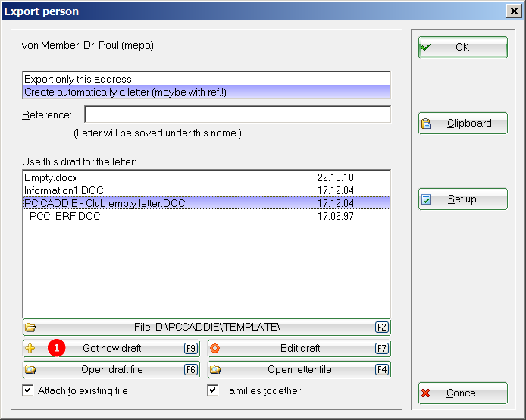526x420 pixels.
Task: Click the F7 shortcut badge
Action: pyautogui.click(x=382, y=349)
